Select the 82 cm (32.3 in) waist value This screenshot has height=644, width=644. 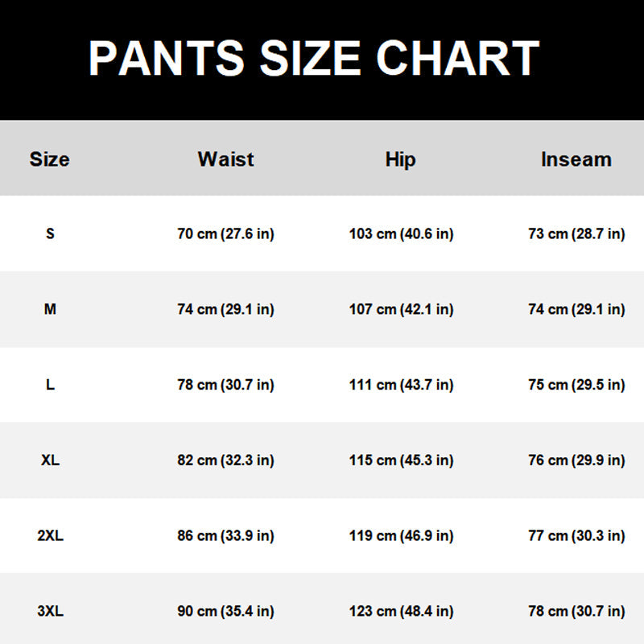click(x=225, y=460)
